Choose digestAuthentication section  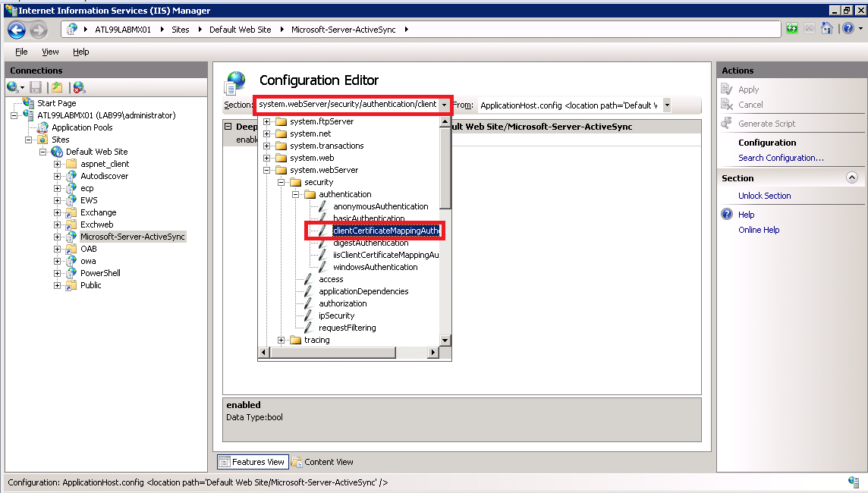(x=371, y=243)
